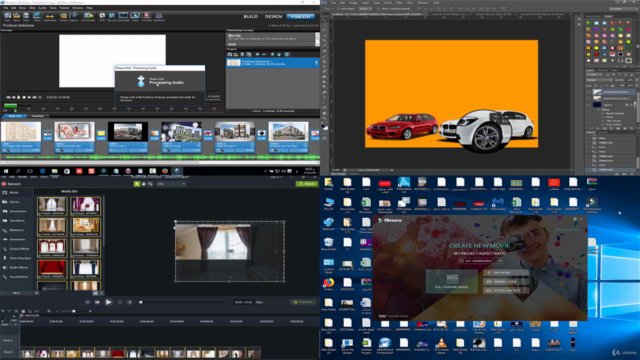
Task: Click YouTube icon in ProShow toolbar
Action: pyautogui.click(x=147, y=16)
